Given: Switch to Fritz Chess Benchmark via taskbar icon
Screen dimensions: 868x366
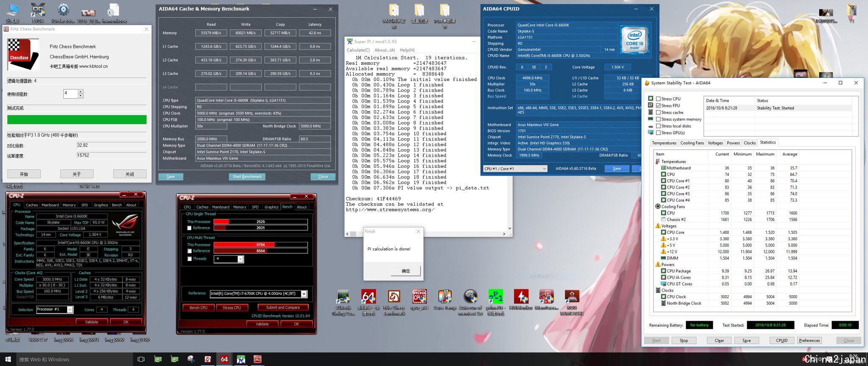Looking at the screenshot, I should 208,359.
